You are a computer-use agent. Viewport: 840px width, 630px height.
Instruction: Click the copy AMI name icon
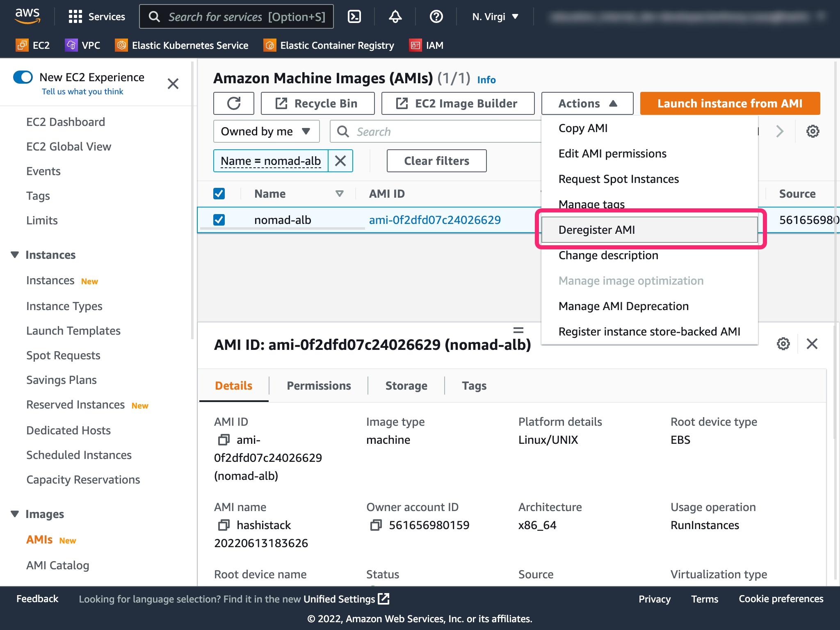(x=224, y=525)
